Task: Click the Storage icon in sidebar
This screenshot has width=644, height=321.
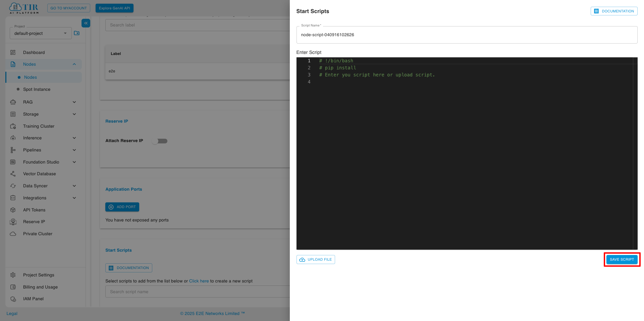Action: tap(13, 114)
